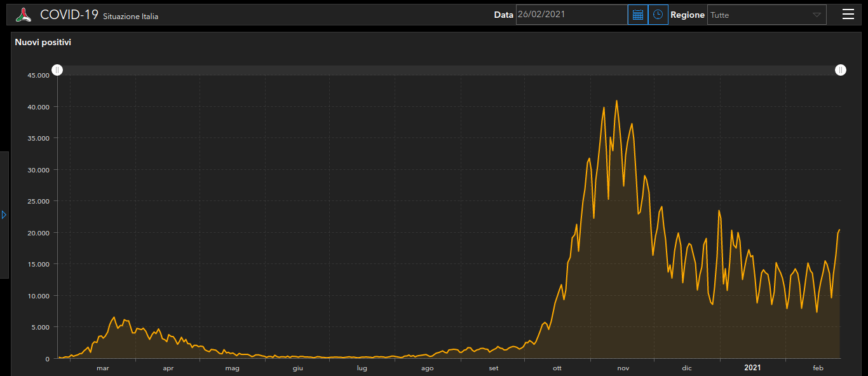The height and width of the screenshot is (376, 868).
Task: Open the hamburger menu
Action: tap(848, 15)
